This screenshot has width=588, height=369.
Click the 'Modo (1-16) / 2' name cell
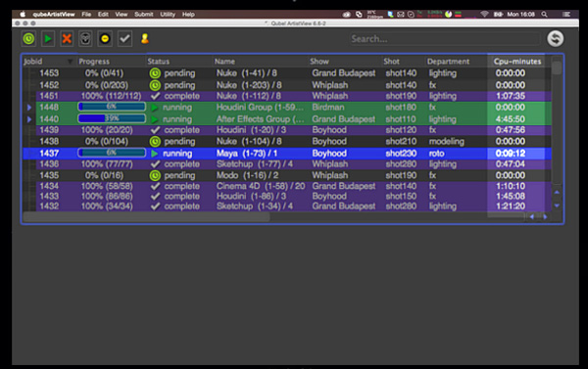(x=248, y=175)
